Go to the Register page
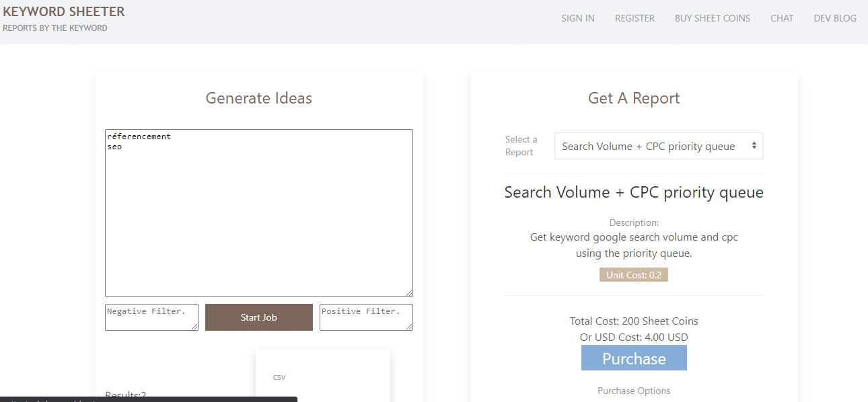This screenshot has height=402, width=868. [635, 18]
